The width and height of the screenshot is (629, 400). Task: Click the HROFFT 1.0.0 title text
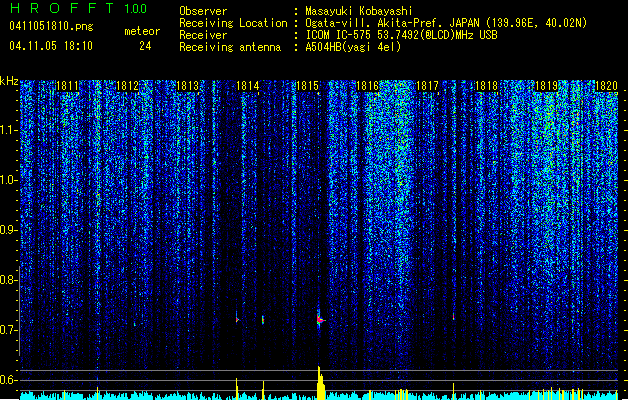click(x=78, y=8)
